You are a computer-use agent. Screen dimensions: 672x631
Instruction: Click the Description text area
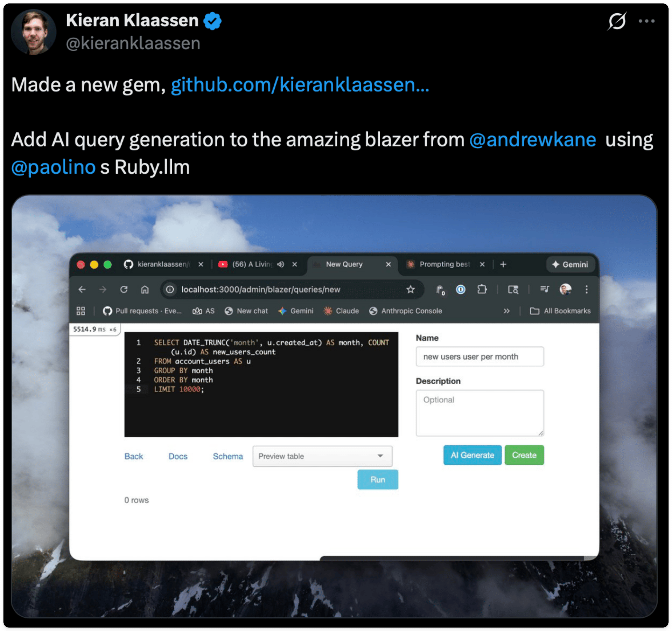[x=479, y=413]
